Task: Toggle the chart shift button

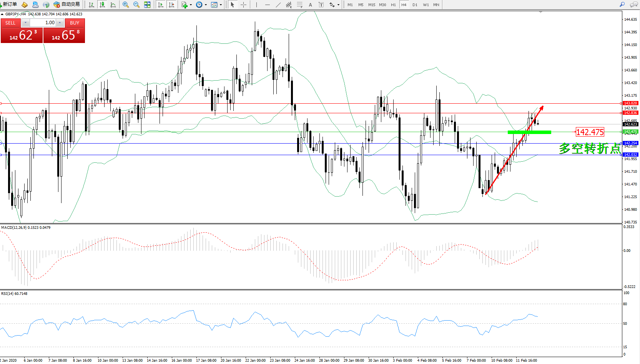Action: (x=171, y=5)
